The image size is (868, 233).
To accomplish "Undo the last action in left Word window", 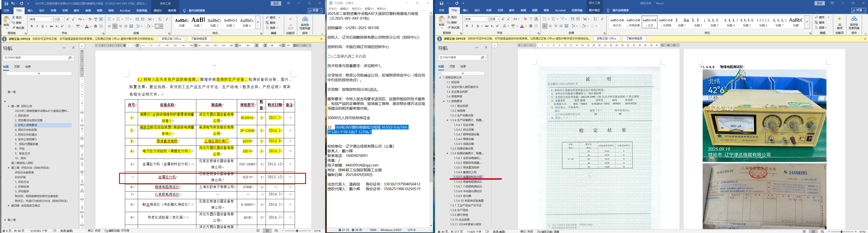I will pos(13,3).
